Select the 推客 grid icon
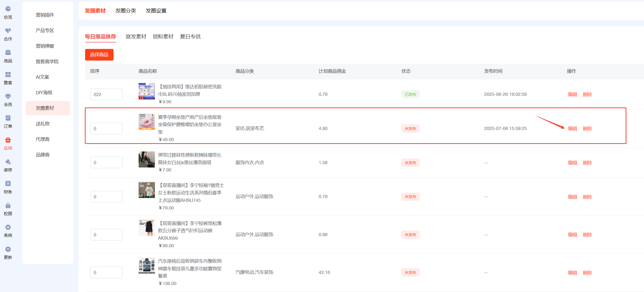644x292 pixels. tap(8, 75)
